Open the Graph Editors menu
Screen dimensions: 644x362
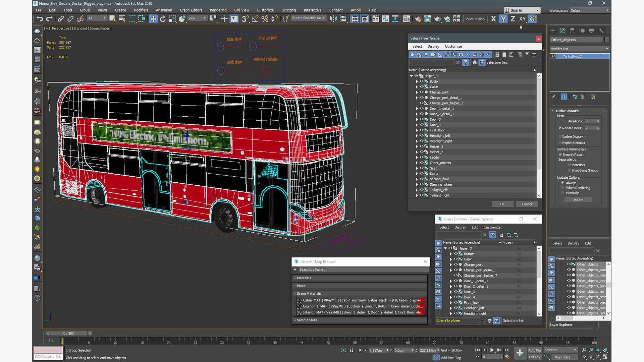191,10
